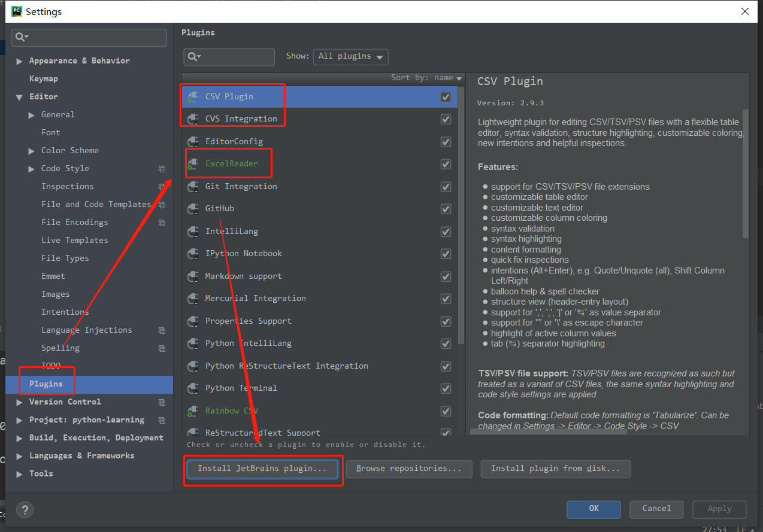Expand Languages & Frameworks node
763x532 pixels.
click(x=19, y=456)
